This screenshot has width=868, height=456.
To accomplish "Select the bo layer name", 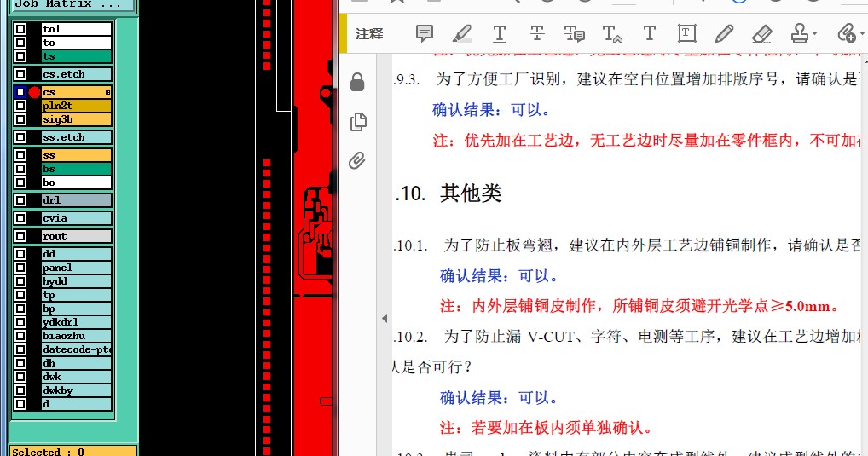I will point(77,182).
